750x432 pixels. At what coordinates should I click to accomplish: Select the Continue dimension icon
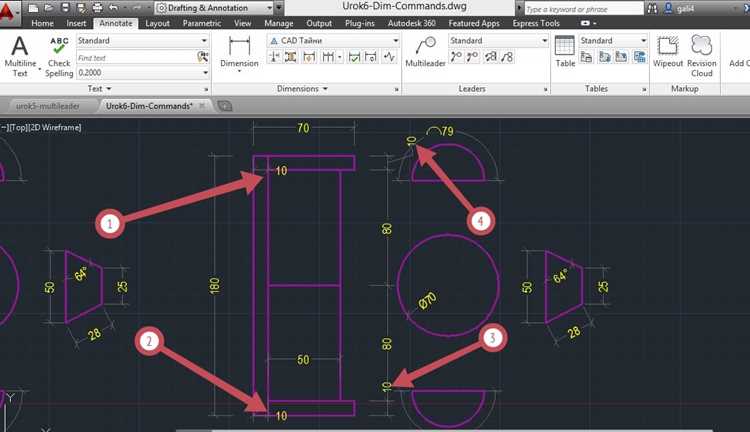(328, 57)
